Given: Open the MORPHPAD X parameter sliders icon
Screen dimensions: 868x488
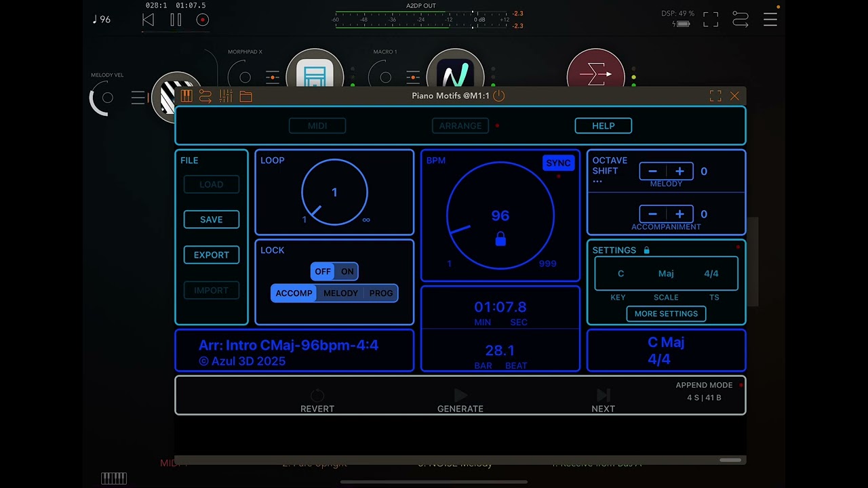Looking at the screenshot, I should tap(273, 77).
